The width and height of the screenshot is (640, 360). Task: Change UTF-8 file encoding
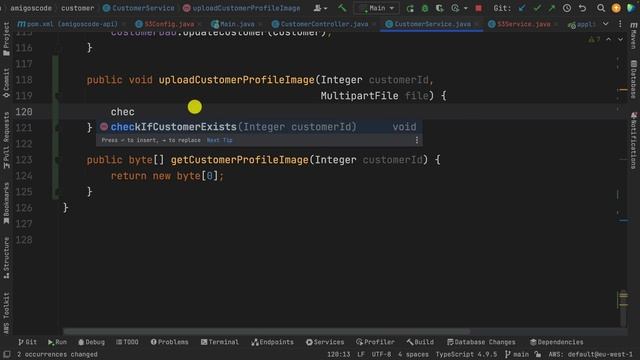coord(381,354)
